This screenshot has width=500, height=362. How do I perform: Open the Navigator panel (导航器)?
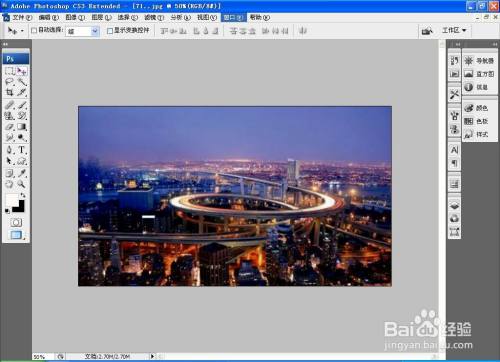point(479,61)
